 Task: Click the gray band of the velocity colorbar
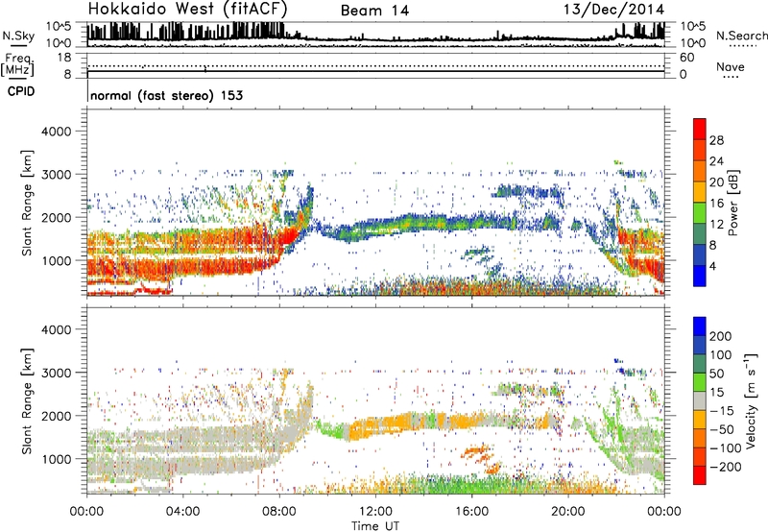(700, 400)
